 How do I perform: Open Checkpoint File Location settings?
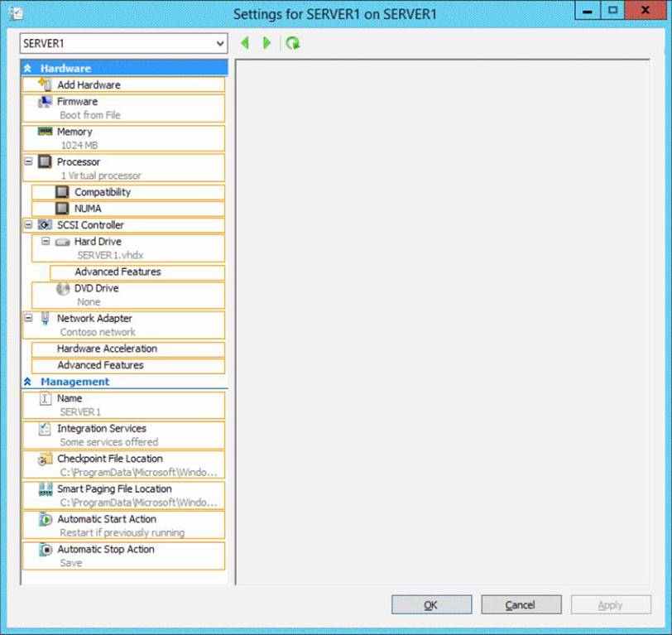point(109,459)
